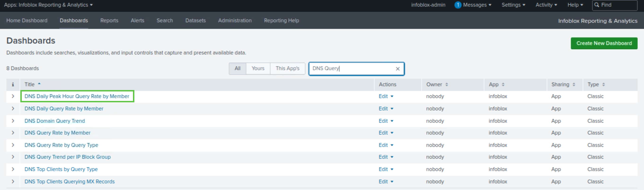Screen dimensions: 644x190
Task: Filter dashboards to This App's
Action: tap(287, 69)
